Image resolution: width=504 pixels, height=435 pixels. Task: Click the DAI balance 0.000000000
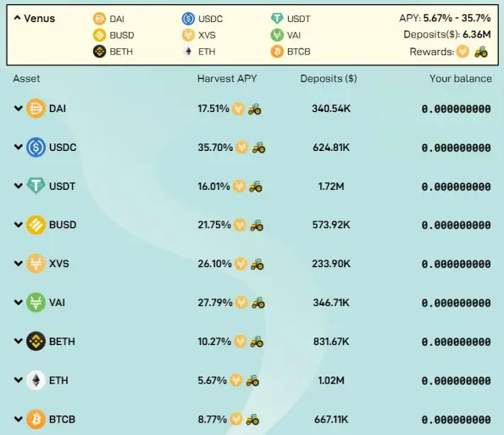click(456, 109)
